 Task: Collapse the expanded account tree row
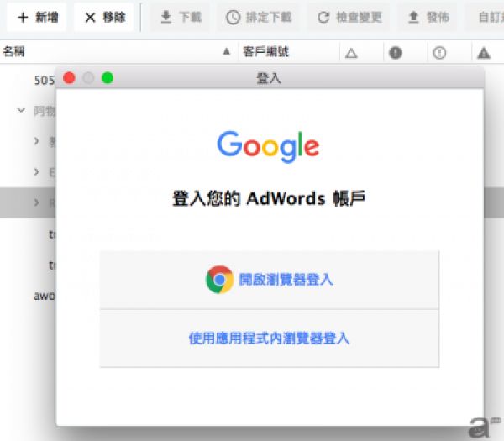pos(21,111)
